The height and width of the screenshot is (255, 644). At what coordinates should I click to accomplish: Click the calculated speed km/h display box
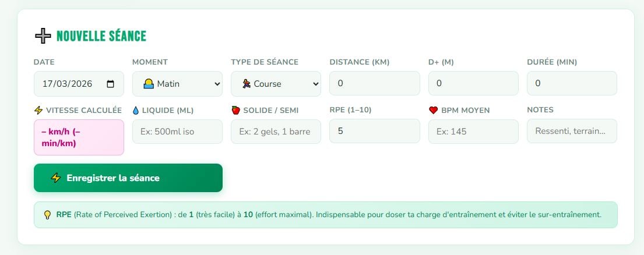coord(79,137)
